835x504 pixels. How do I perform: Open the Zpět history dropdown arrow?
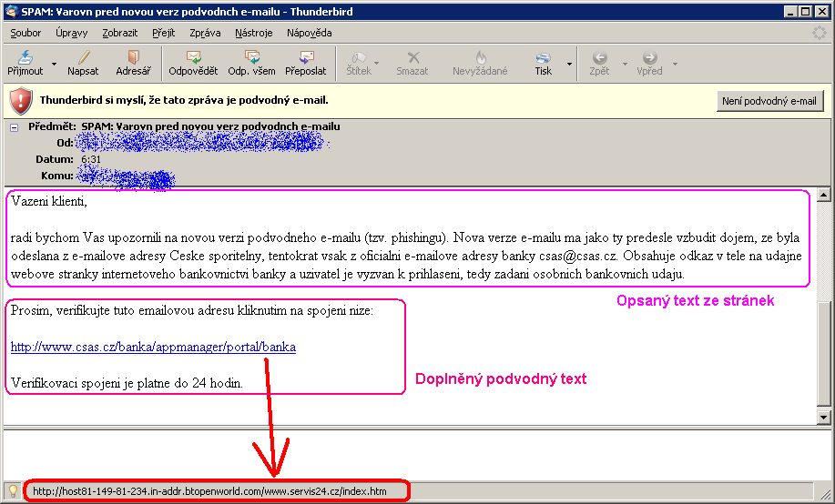pyautogui.click(x=626, y=64)
